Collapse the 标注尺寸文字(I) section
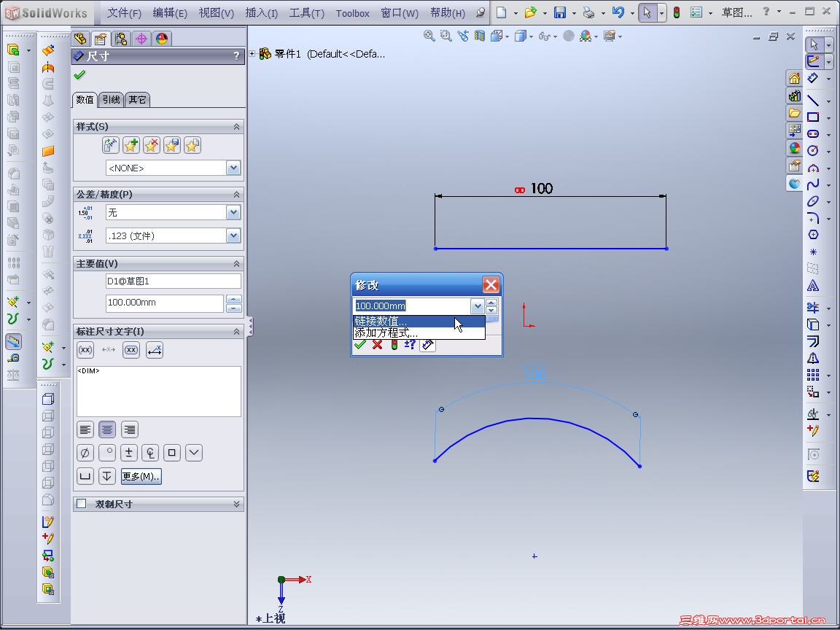The width and height of the screenshot is (840, 630). (236, 332)
